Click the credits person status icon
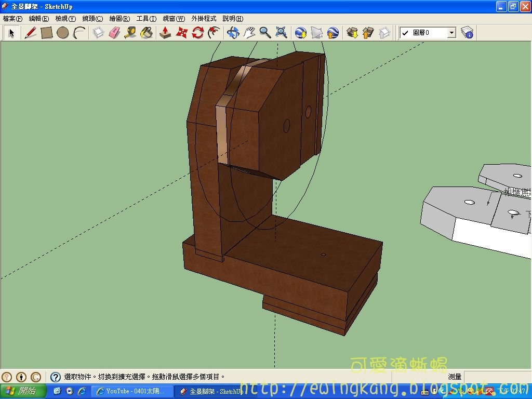532x399 pixels. (21, 377)
